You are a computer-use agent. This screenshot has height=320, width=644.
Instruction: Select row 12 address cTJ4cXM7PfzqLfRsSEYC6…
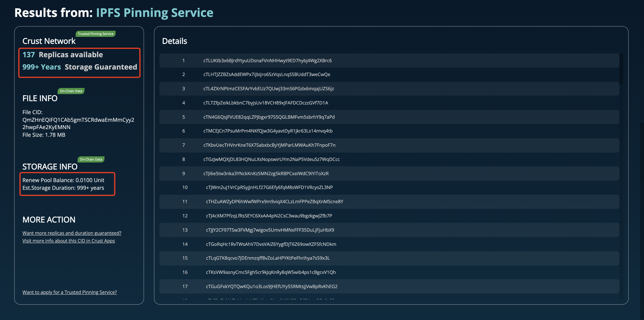tap(269, 216)
